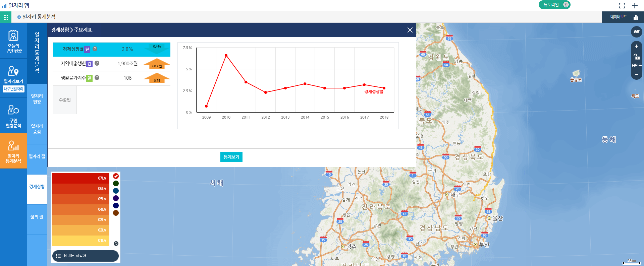Open map layer type selector icon
Image resolution: width=644 pixels, height=266 pixels.
point(636,32)
